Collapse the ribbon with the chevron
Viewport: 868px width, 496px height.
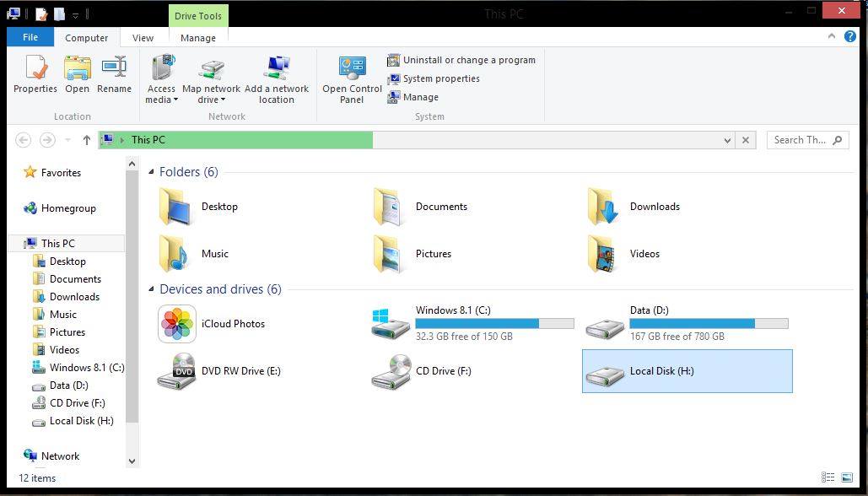[x=832, y=36]
